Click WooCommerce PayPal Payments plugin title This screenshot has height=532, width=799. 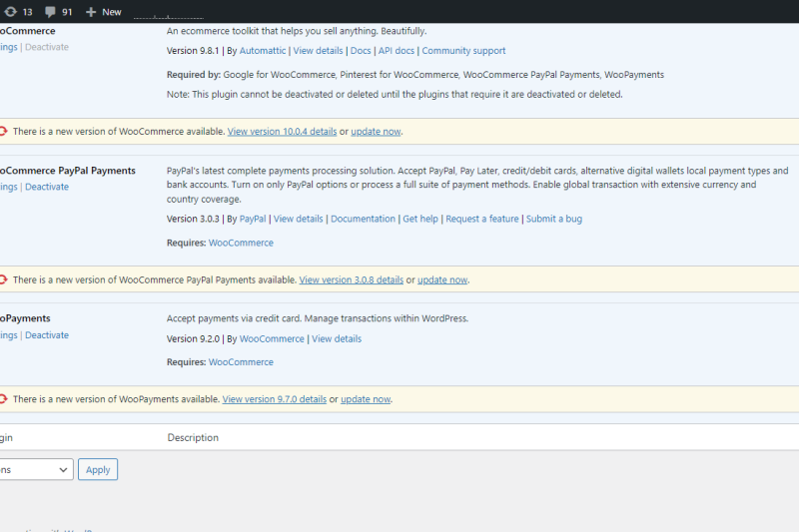click(67, 171)
